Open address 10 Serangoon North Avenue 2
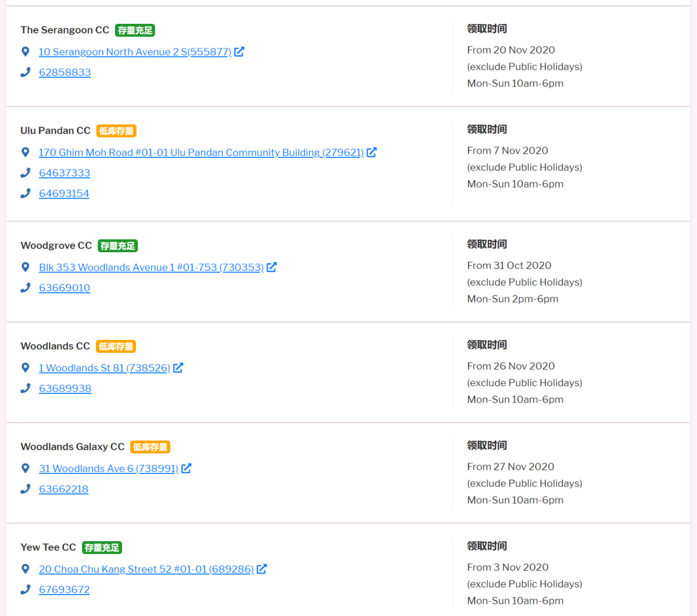This screenshot has width=697, height=616. (x=135, y=52)
